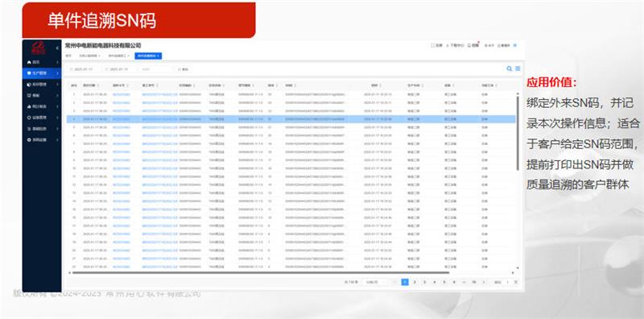Click the red company logo in the sidebar
644x319 pixels.
[39, 48]
